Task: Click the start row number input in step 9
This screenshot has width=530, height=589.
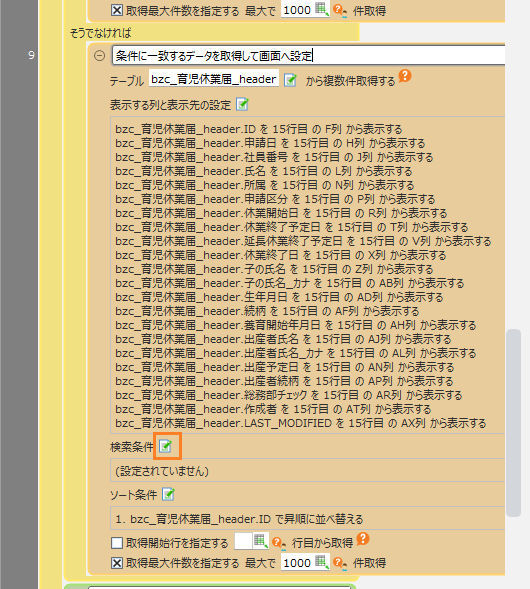Action: pos(243,542)
